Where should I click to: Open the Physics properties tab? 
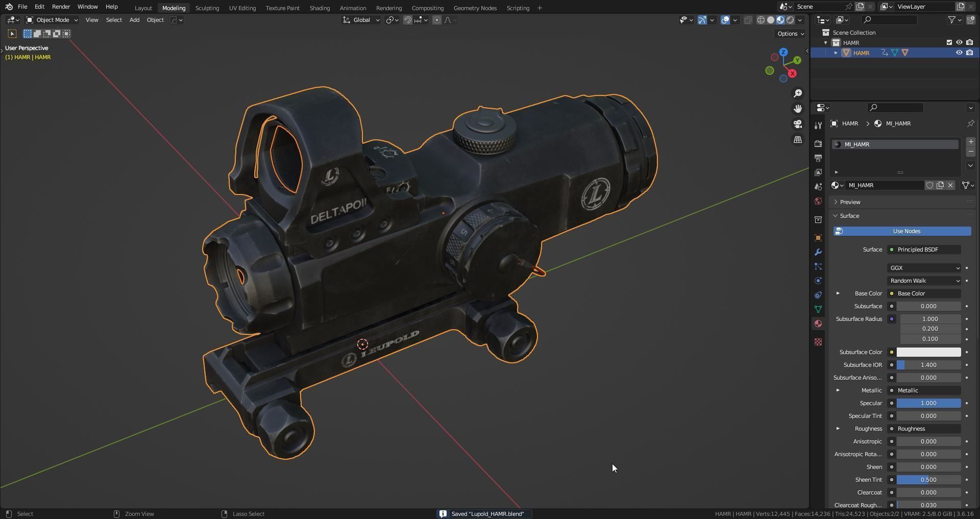coord(818,281)
